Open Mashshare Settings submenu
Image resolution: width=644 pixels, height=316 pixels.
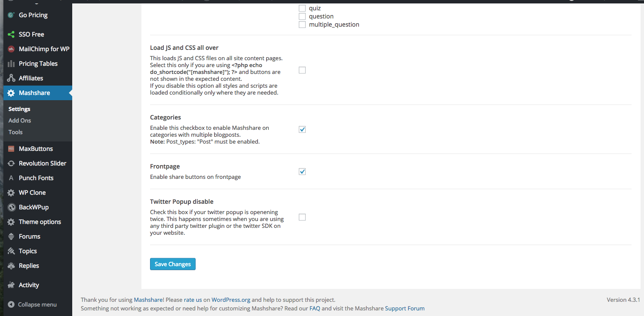(x=19, y=109)
